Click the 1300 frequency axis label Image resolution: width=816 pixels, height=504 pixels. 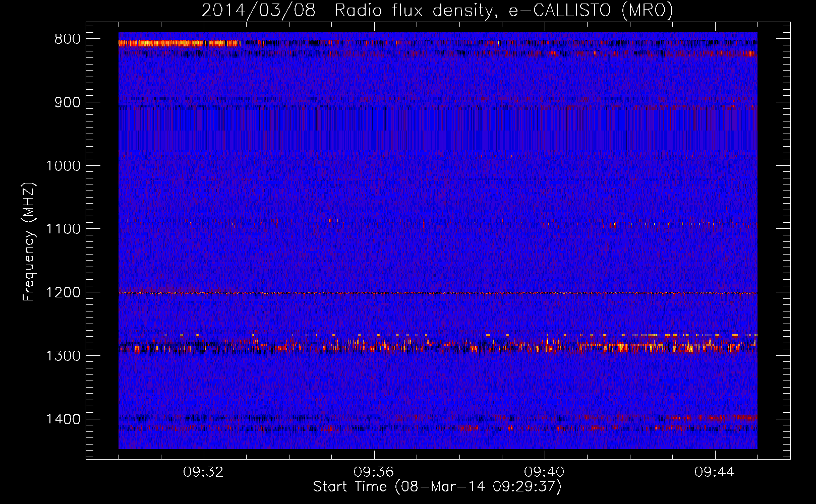point(63,356)
